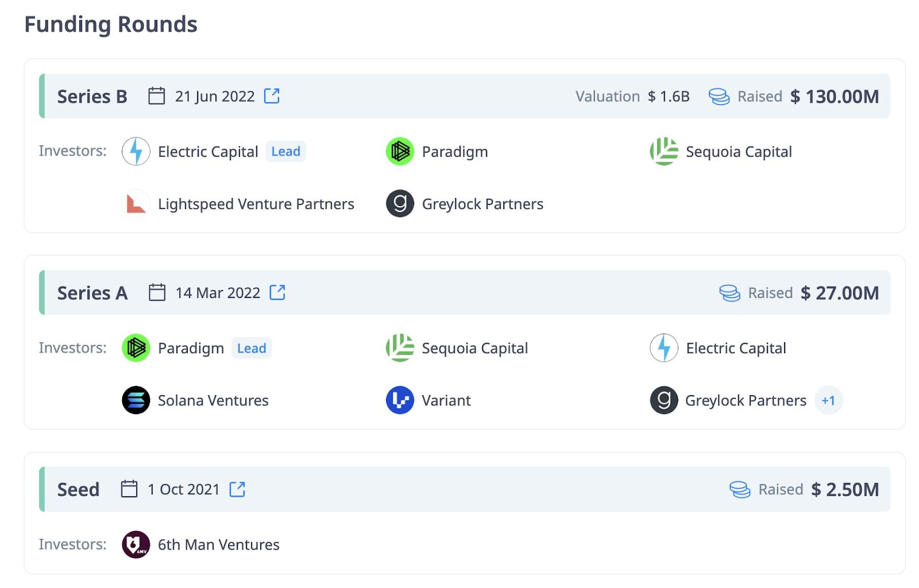Open Paradigm link in Series A

pyautogui.click(x=191, y=348)
